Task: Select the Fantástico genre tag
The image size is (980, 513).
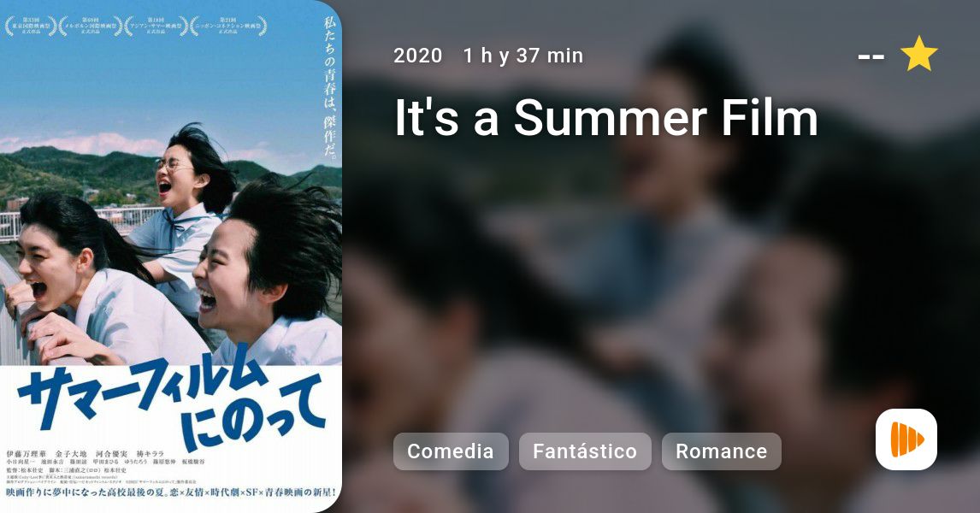Action: tap(585, 451)
